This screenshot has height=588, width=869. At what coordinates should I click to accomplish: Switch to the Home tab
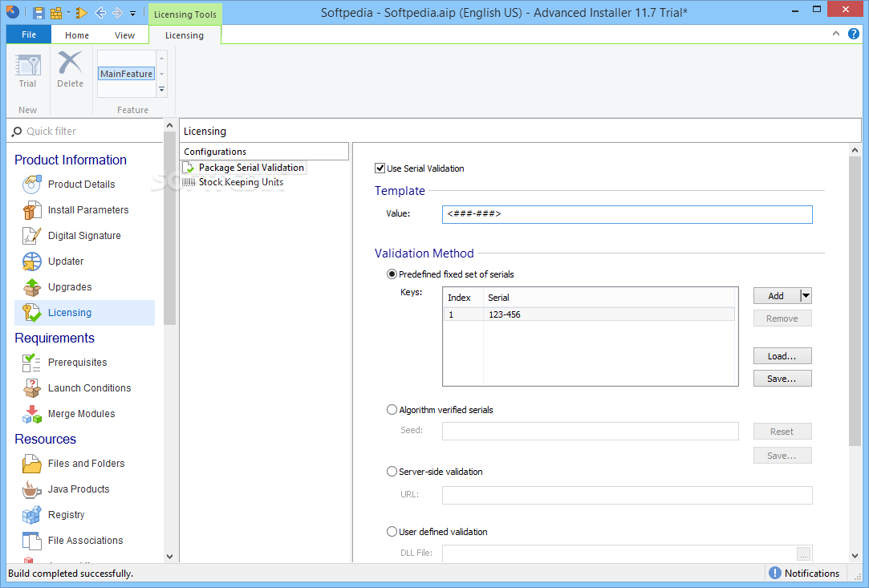tap(76, 35)
